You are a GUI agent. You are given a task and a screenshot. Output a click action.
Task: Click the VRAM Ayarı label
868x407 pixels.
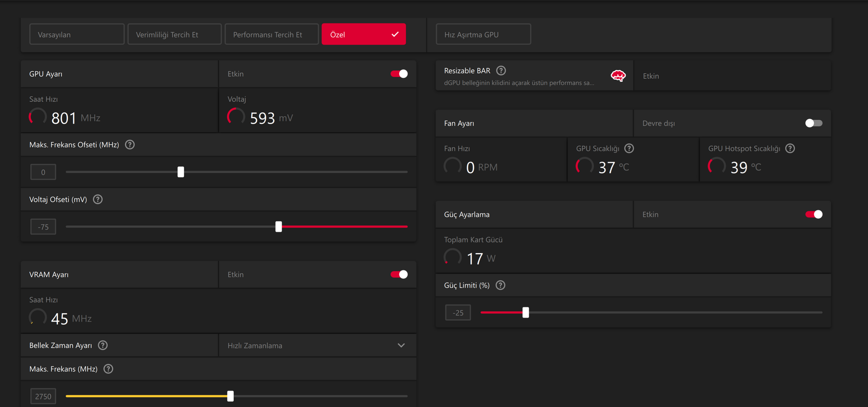pos(49,274)
